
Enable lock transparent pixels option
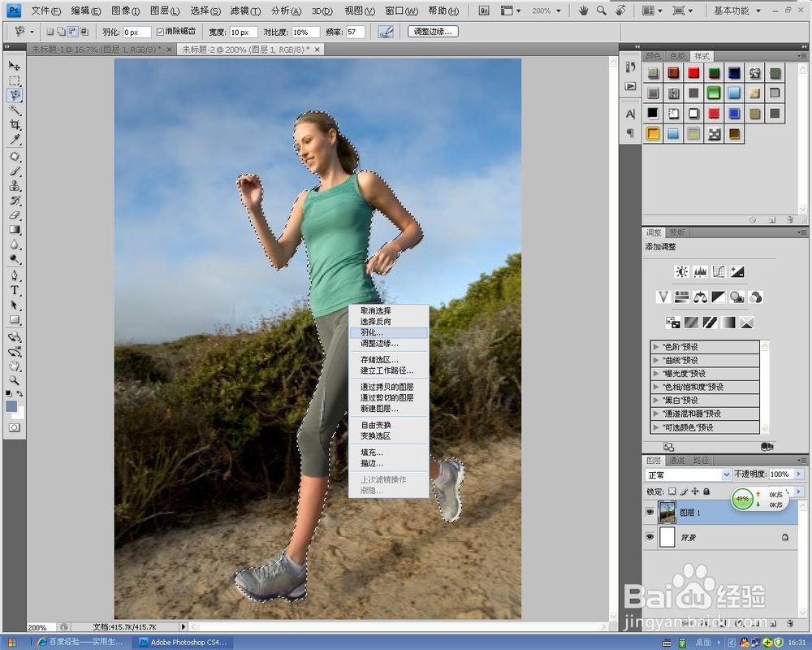click(672, 491)
